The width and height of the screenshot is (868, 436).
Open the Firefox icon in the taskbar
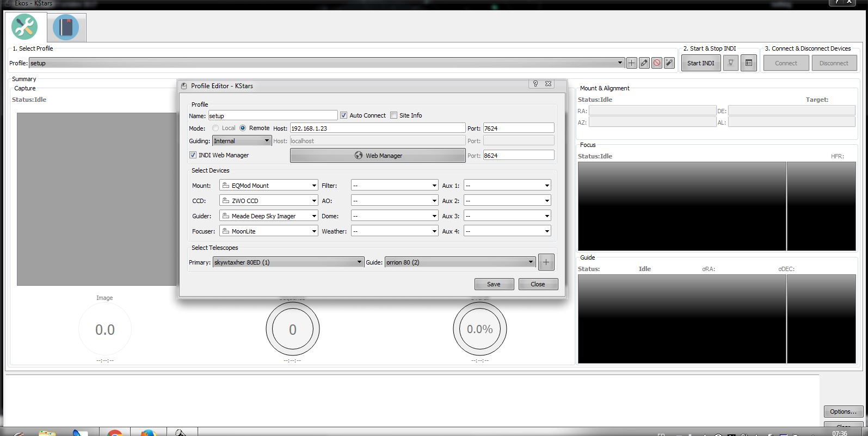pos(147,433)
